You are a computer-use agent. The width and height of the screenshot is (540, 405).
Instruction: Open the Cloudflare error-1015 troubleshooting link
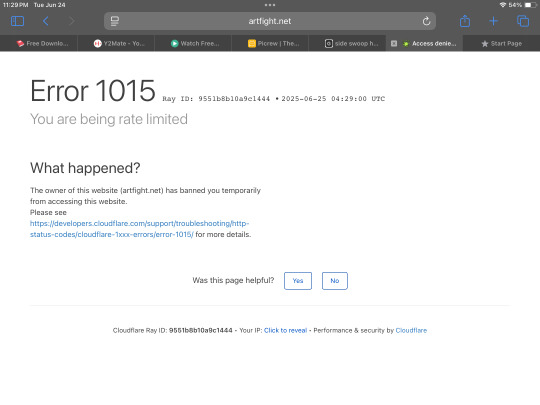tap(139, 229)
